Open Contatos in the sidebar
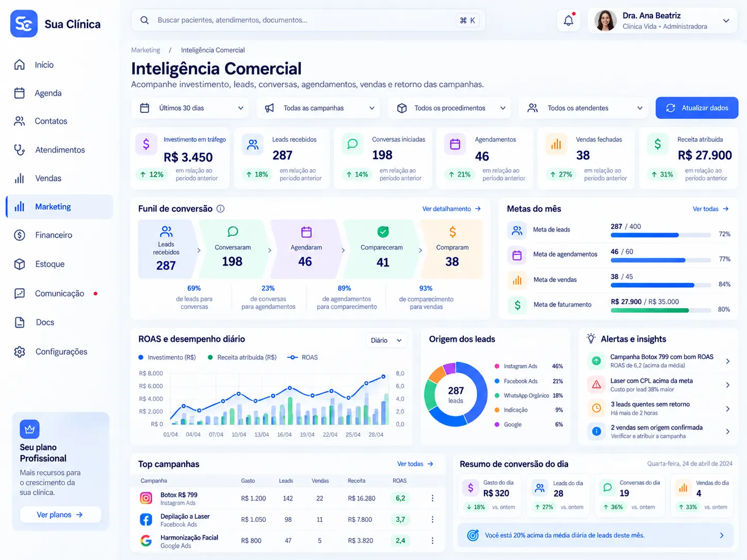 [x=59, y=121]
